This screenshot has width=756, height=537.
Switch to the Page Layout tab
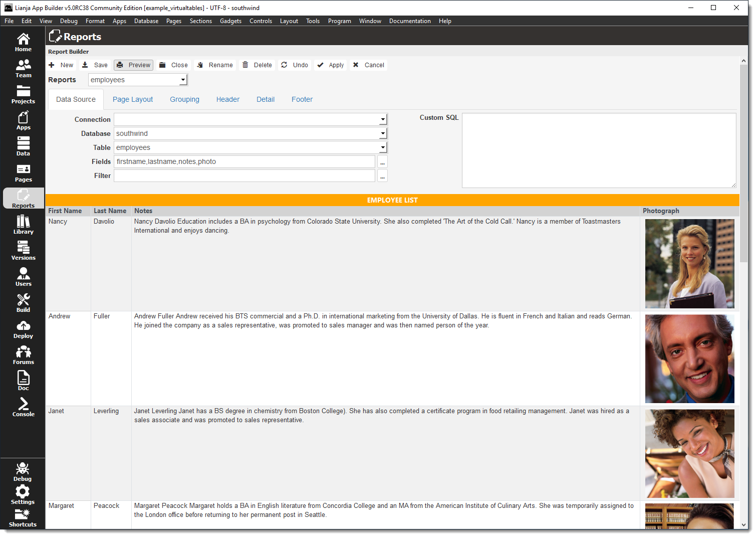tap(132, 99)
